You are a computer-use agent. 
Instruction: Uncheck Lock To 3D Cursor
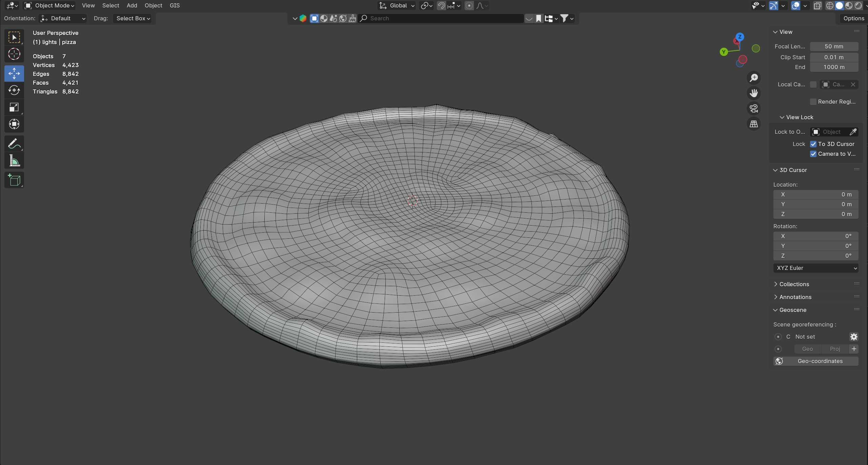tap(813, 144)
